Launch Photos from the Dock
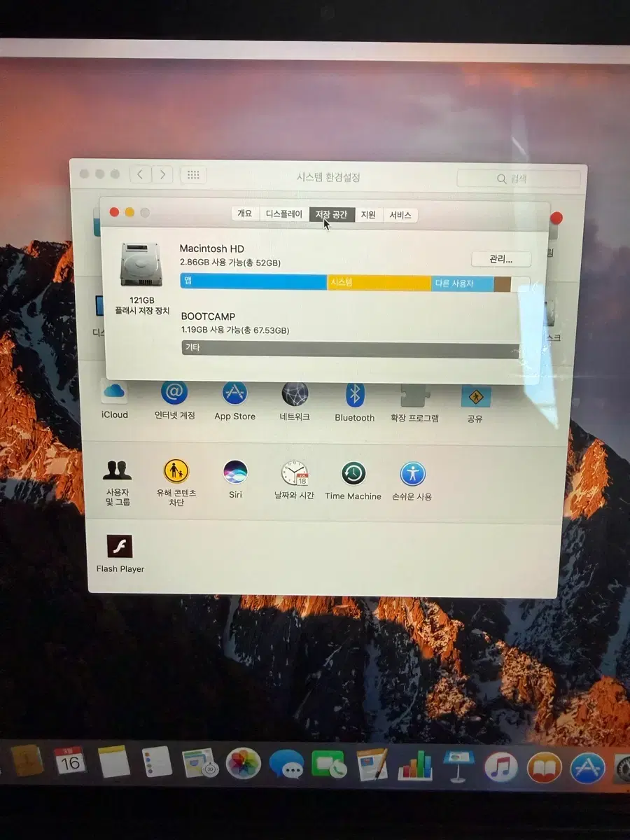The image size is (630, 840). pyautogui.click(x=243, y=764)
